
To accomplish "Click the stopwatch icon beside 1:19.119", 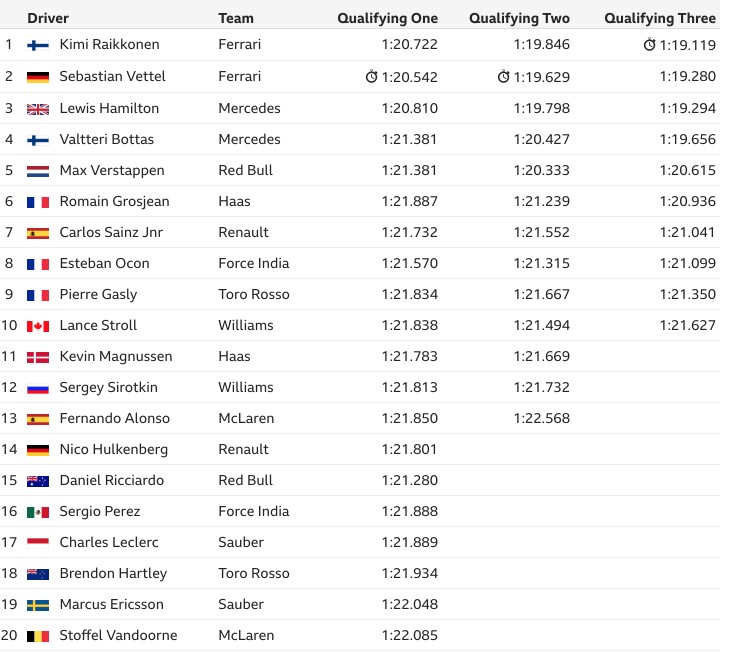I will pos(649,44).
